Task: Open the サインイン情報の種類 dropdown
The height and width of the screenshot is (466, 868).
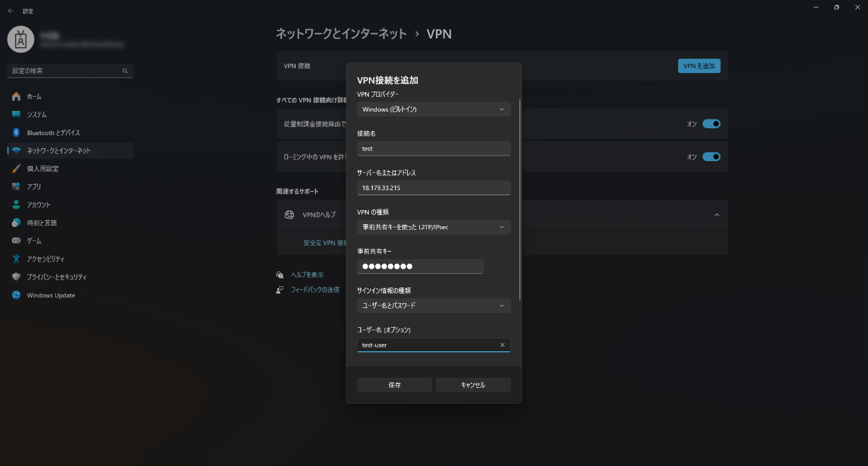Action: (x=434, y=306)
